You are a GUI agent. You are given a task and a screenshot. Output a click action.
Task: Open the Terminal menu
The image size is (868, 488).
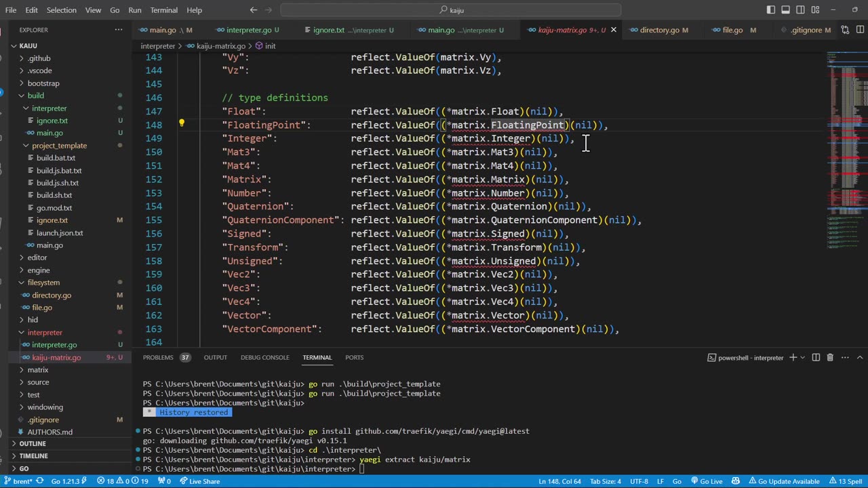(163, 10)
